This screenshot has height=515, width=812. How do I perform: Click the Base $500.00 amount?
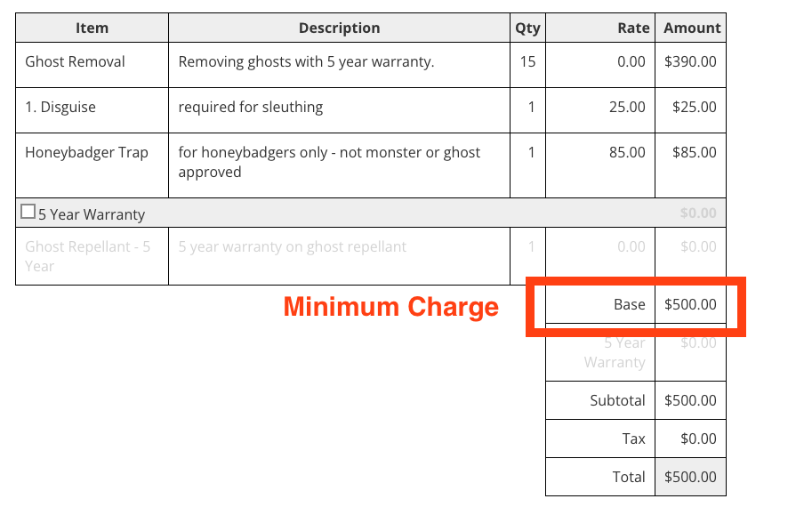pos(690,305)
